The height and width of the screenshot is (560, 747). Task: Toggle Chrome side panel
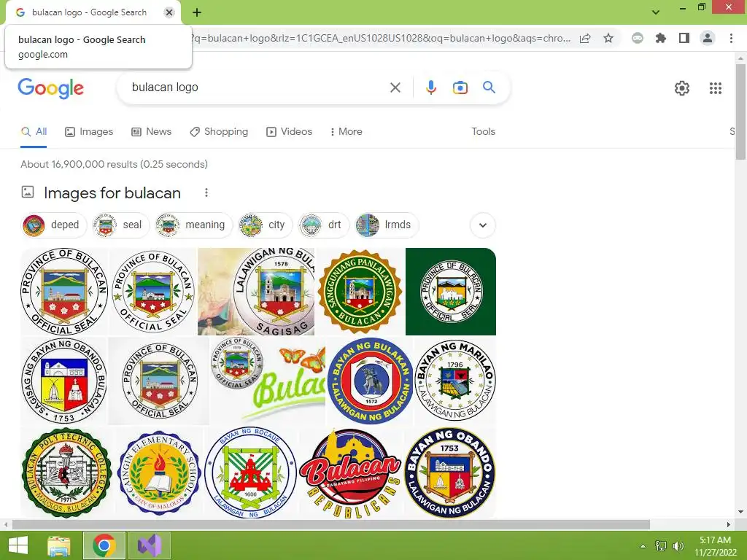[684, 38]
